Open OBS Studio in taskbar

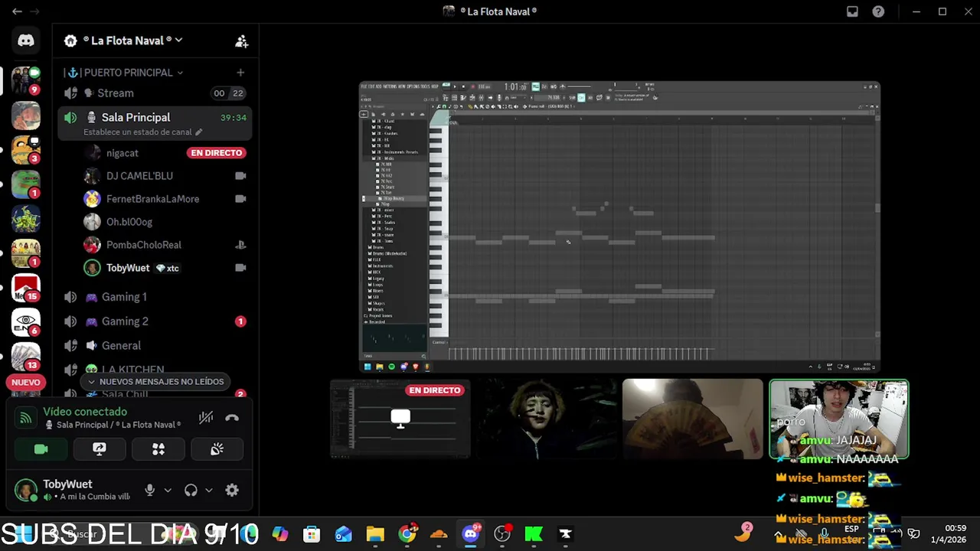502,534
